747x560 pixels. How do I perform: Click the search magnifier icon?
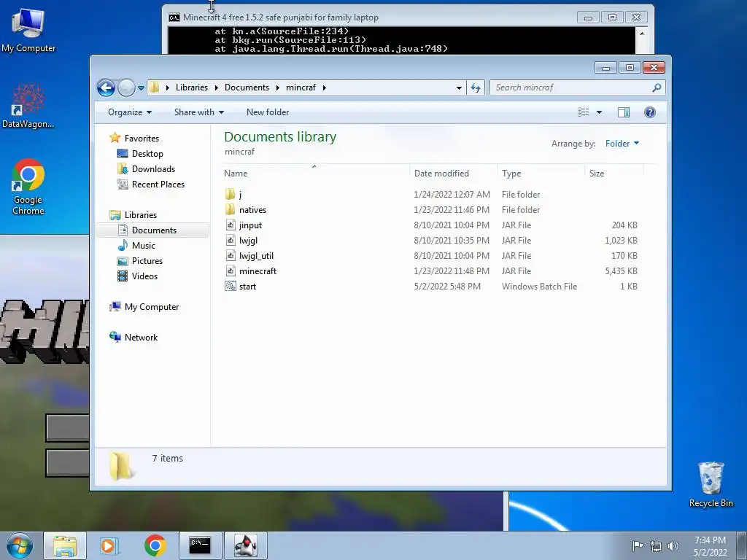pyautogui.click(x=657, y=87)
